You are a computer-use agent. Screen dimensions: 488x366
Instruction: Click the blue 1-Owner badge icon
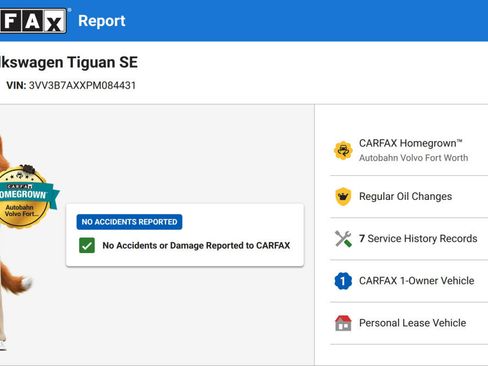[343, 281]
